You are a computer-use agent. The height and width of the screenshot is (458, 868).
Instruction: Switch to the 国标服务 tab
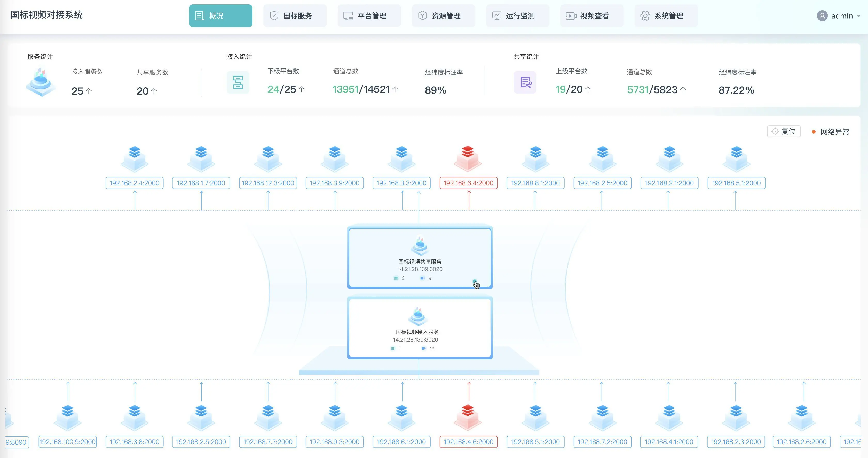pyautogui.click(x=295, y=16)
